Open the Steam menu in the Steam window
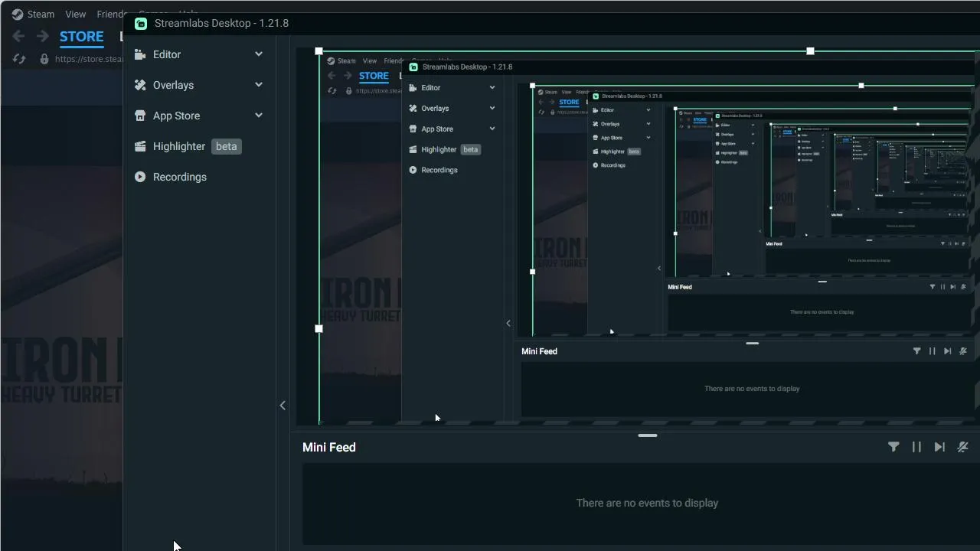Viewport: 980px width, 551px height. (x=33, y=14)
